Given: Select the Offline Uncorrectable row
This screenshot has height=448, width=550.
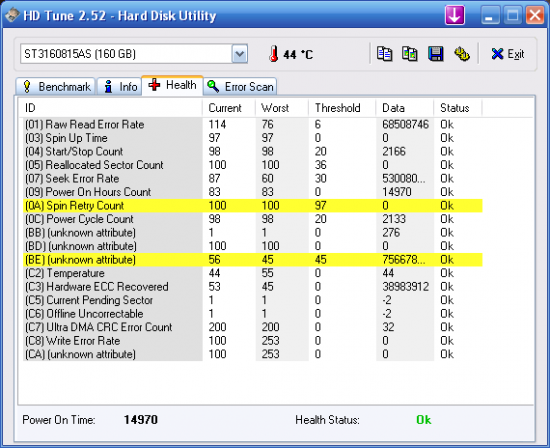Looking at the screenshot, I should pos(253,314).
